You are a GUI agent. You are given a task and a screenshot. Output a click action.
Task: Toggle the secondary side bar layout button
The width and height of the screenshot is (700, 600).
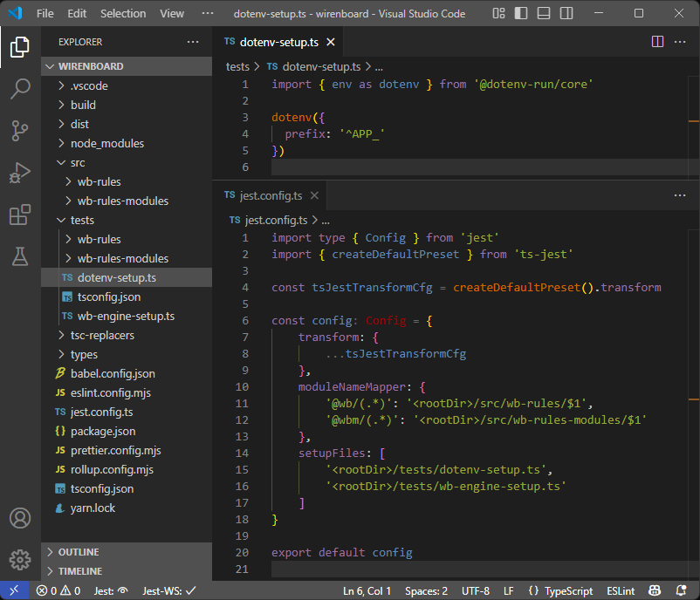[565, 13]
